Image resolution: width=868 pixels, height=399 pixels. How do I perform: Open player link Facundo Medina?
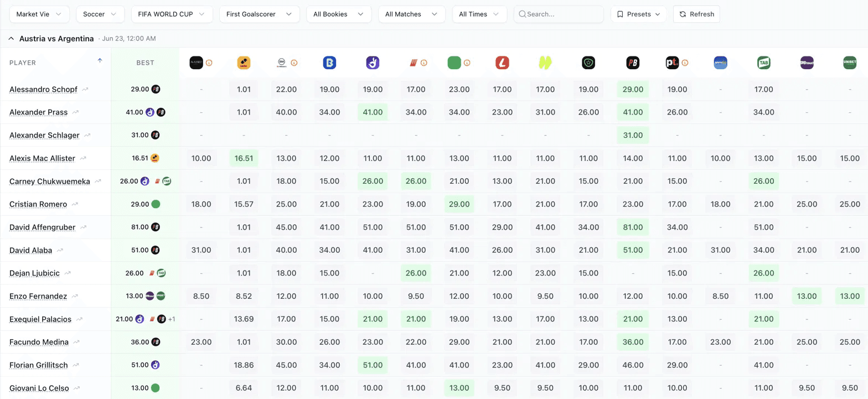[39, 342]
